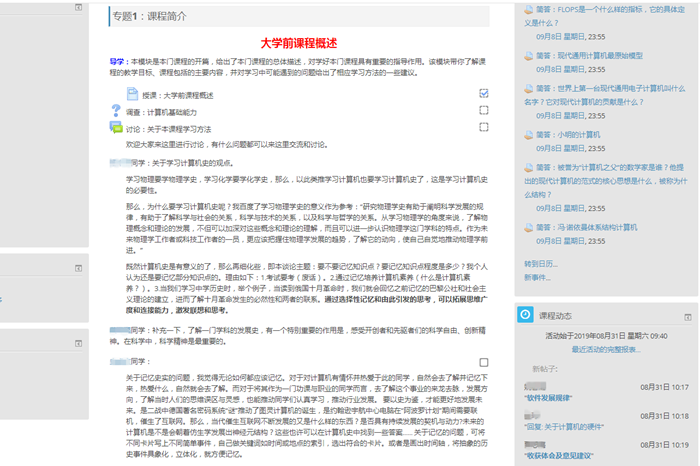Viewport: 700px width, 466px height.
Task: Check the completion box for 讨论：关于本课程学习方法
Action: (x=484, y=128)
